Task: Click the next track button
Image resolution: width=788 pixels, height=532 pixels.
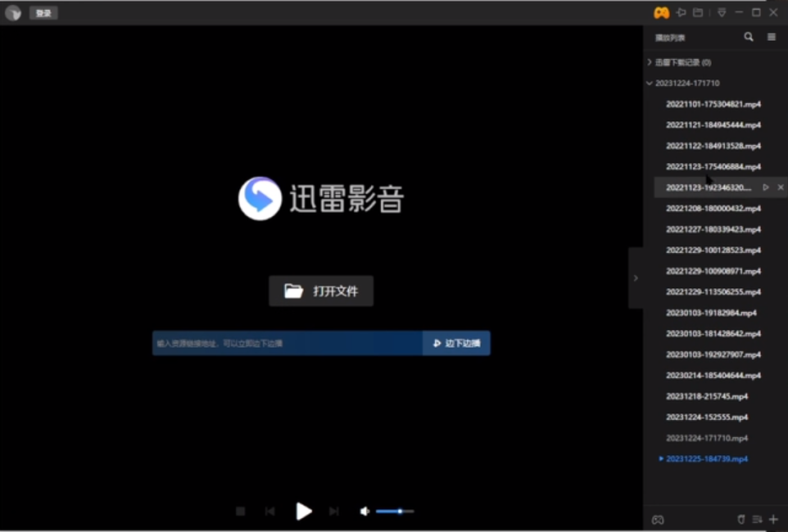Action: 333,512
